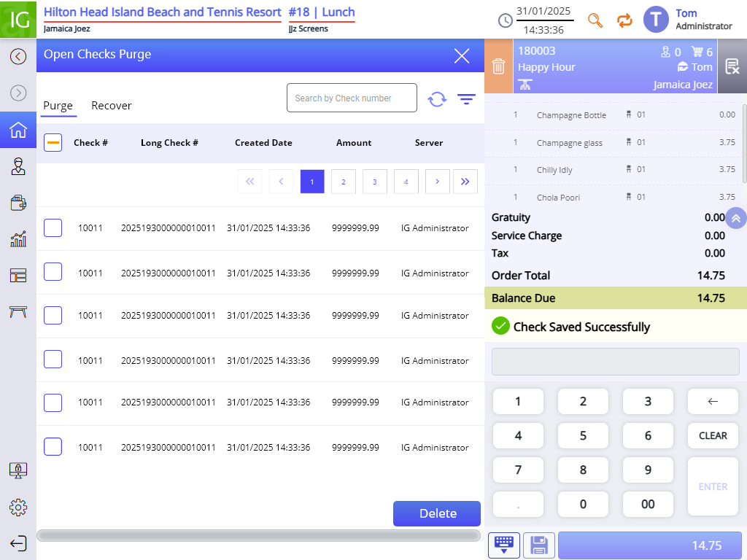
Task: Switch to the Recover tab
Action: pos(112,106)
